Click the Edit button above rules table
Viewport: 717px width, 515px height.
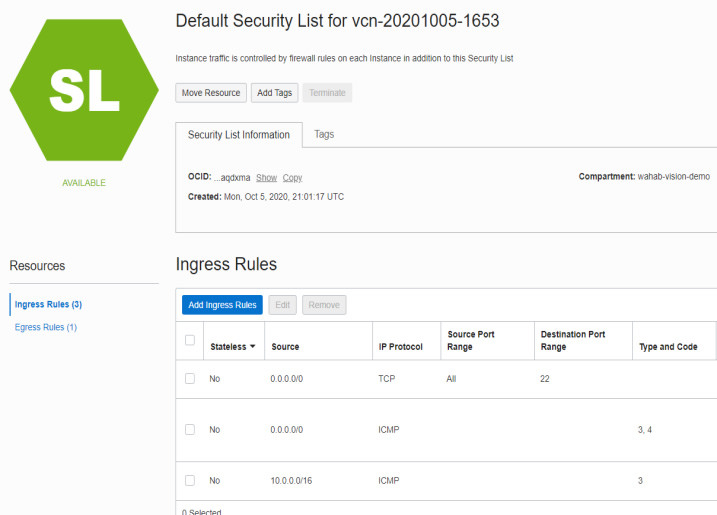pos(283,305)
